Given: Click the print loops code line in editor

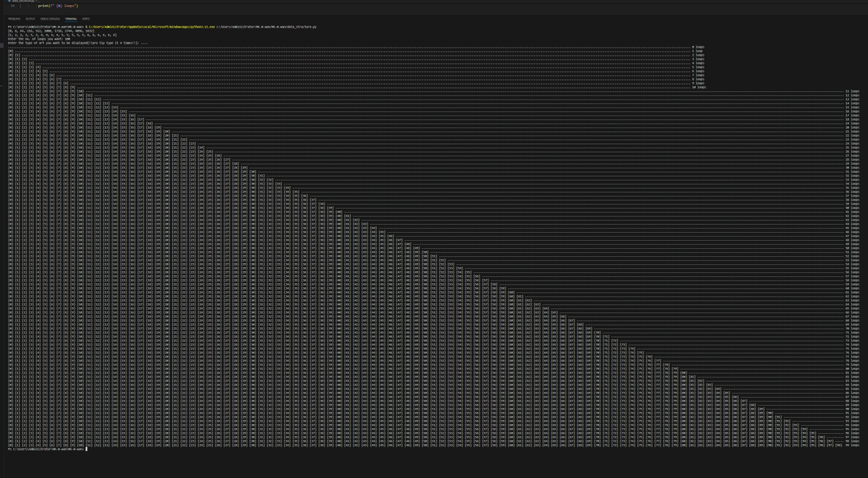Looking at the screenshot, I should pyautogui.click(x=58, y=6).
